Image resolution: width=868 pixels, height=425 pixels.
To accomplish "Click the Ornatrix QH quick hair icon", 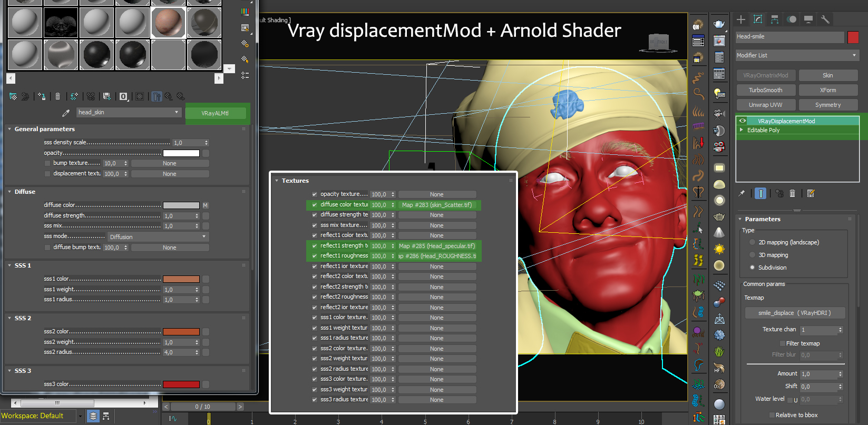I will coord(698,24).
